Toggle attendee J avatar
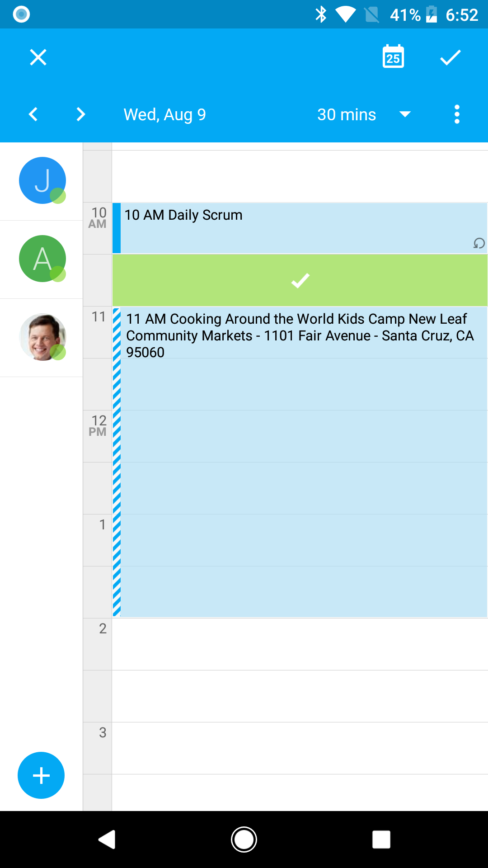This screenshot has width=488, height=868. 42,180
